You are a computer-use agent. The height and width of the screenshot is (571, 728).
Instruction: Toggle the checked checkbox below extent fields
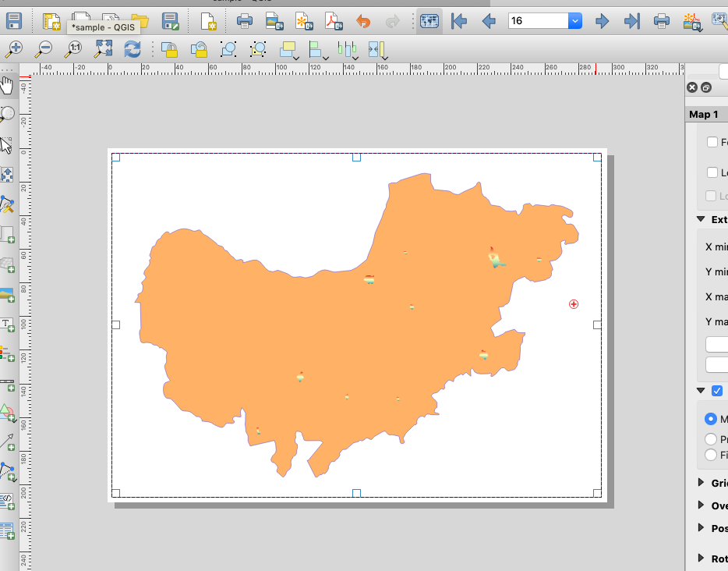pyautogui.click(x=717, y=391)
